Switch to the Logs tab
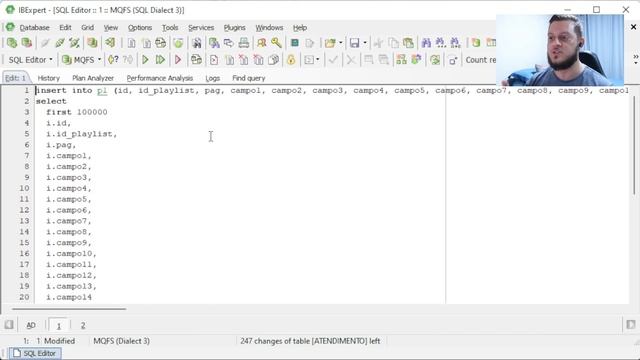 (213, 78)
